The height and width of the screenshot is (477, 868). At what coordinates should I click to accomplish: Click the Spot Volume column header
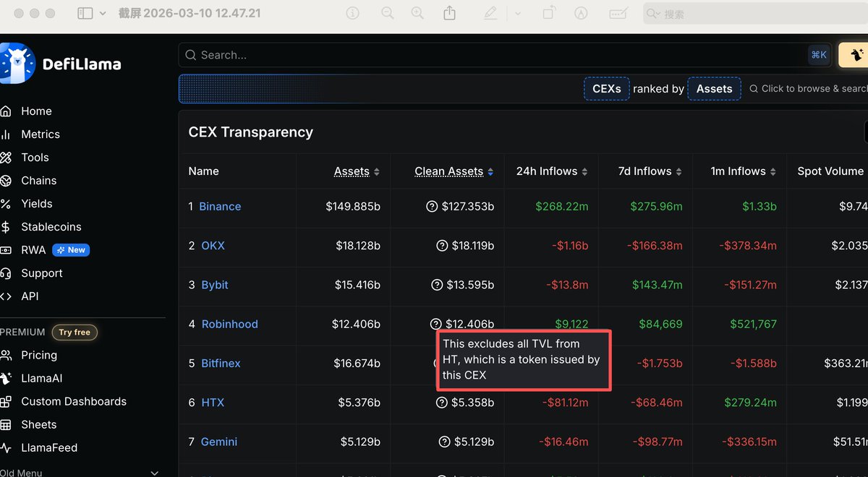[x=830, y=171]
